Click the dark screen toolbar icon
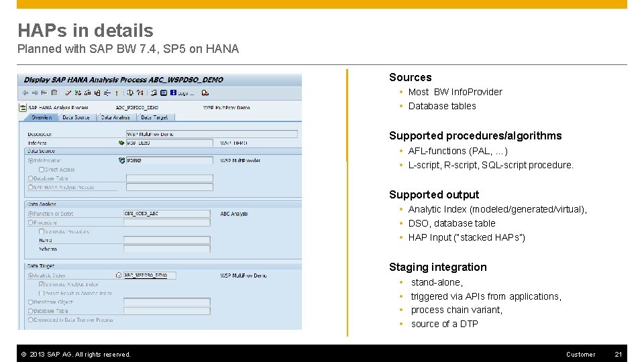The image size is (644, 362). pos(164,93)
